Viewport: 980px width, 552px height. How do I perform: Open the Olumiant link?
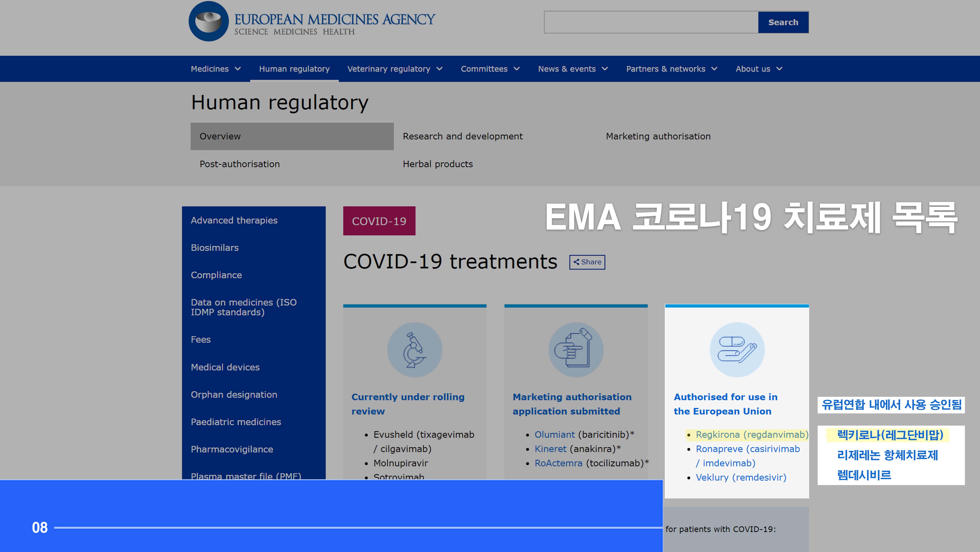(x=555, y=434)
